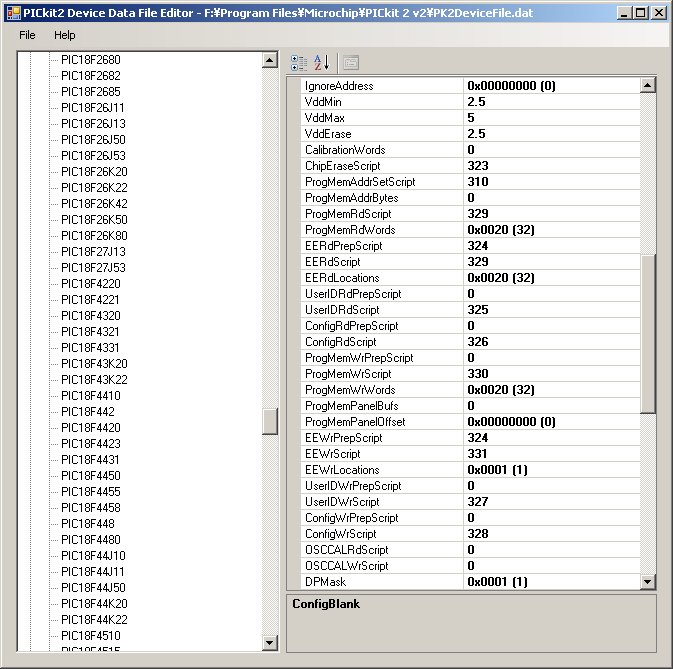
Task: Select the OSCCALWrScript property name
Action: [346, 566]
